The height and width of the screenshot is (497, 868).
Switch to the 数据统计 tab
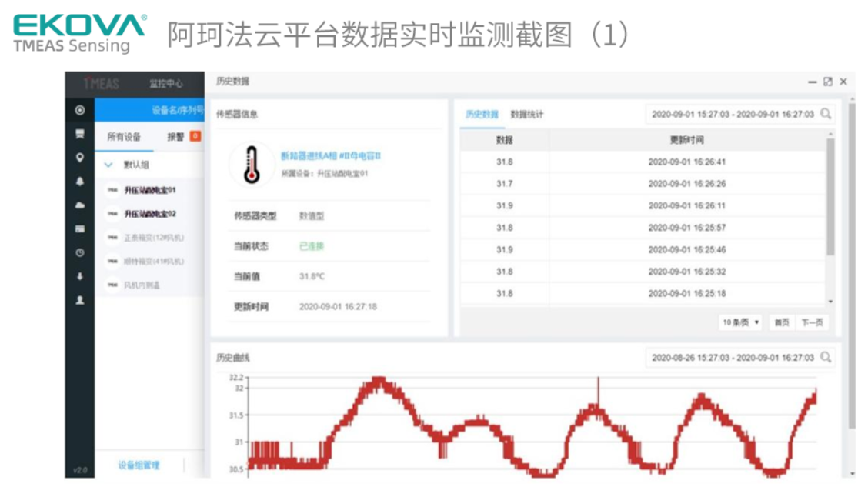[527, 115]
